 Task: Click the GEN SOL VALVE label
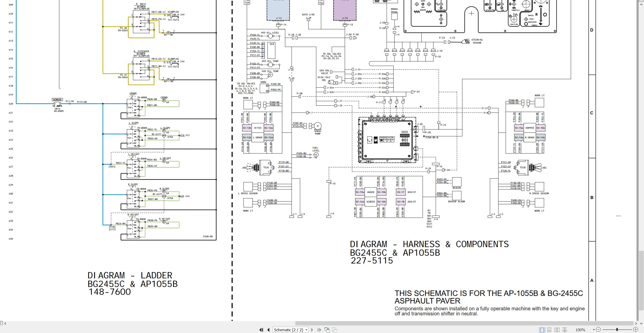click(x=324, y=72)
